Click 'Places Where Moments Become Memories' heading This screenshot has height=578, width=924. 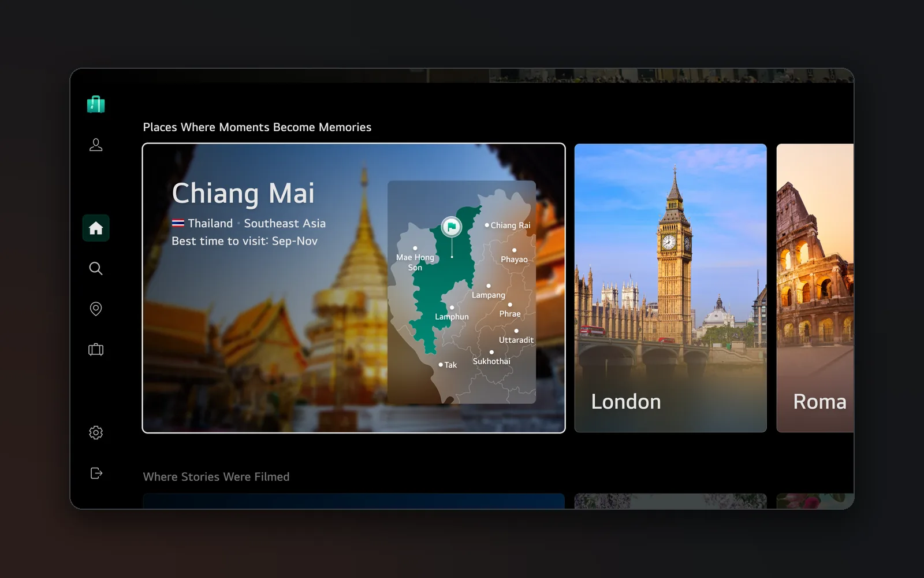click(257, 127)
